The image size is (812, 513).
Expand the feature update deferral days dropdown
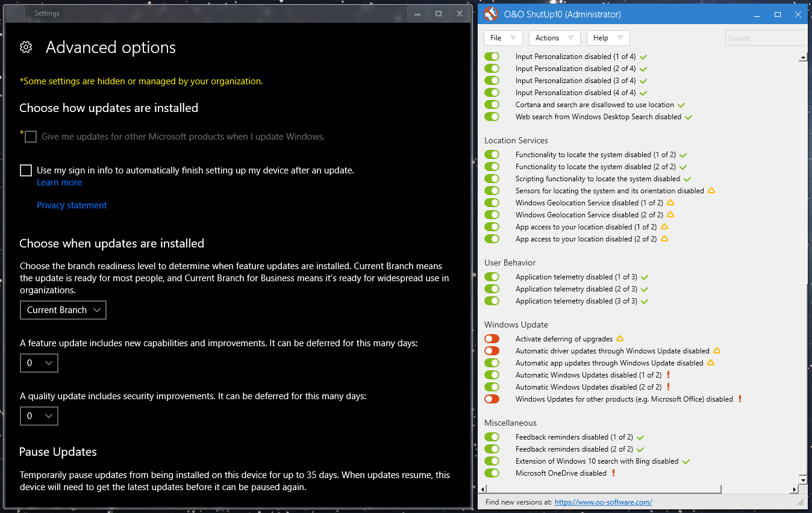pos(39,363)
